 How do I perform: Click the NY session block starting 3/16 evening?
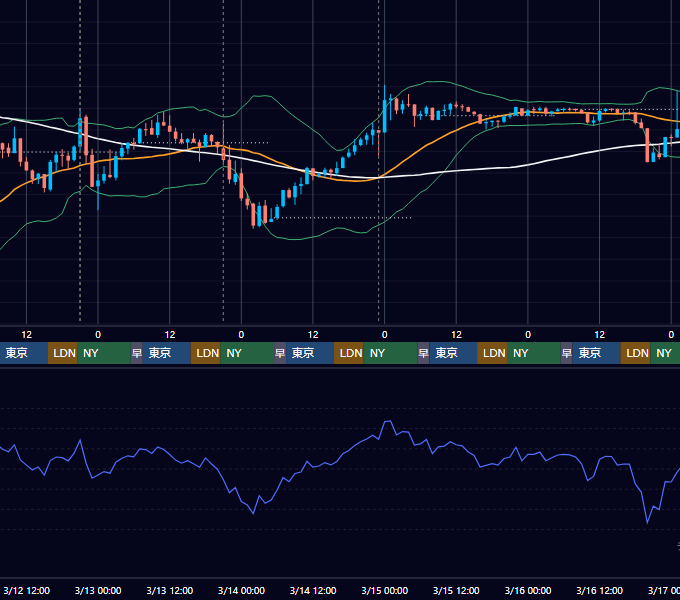click(x=665, y=353)
